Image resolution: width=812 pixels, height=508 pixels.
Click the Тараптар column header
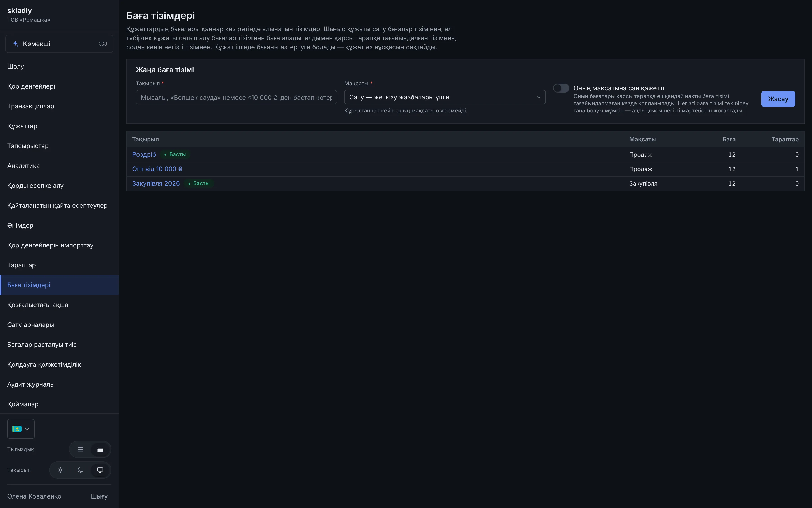coord(785,139)
